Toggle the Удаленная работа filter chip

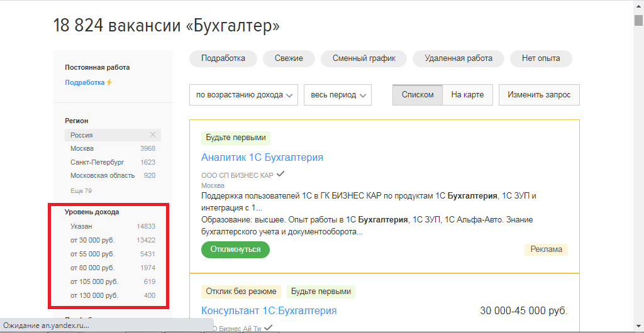(458, 58)
